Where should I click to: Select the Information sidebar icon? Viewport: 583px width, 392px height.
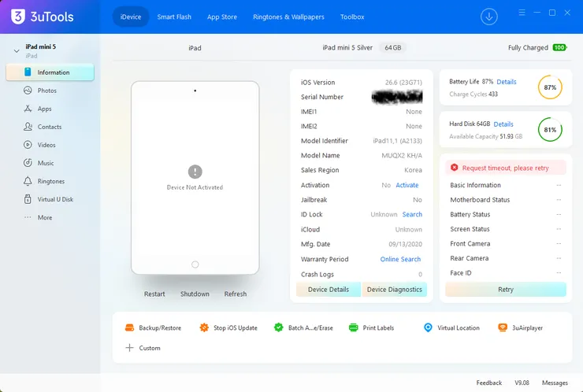(x=28, y=72)
